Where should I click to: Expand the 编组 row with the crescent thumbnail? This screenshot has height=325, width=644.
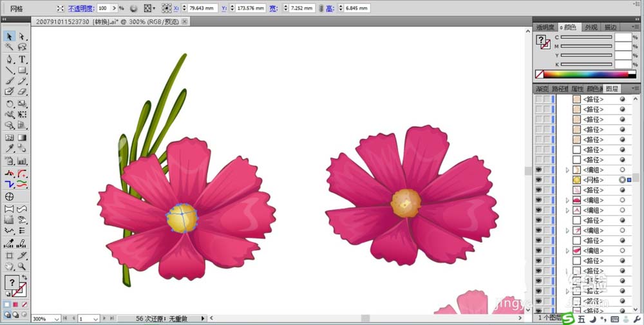point(567,170)
